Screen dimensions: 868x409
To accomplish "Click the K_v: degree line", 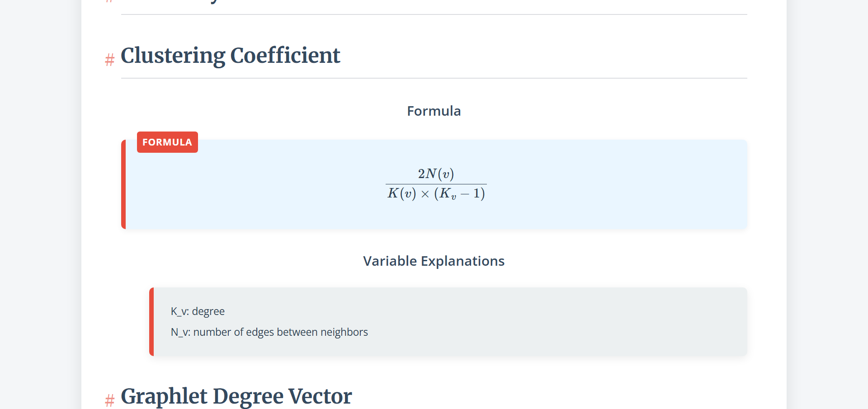I will point(198,311).
